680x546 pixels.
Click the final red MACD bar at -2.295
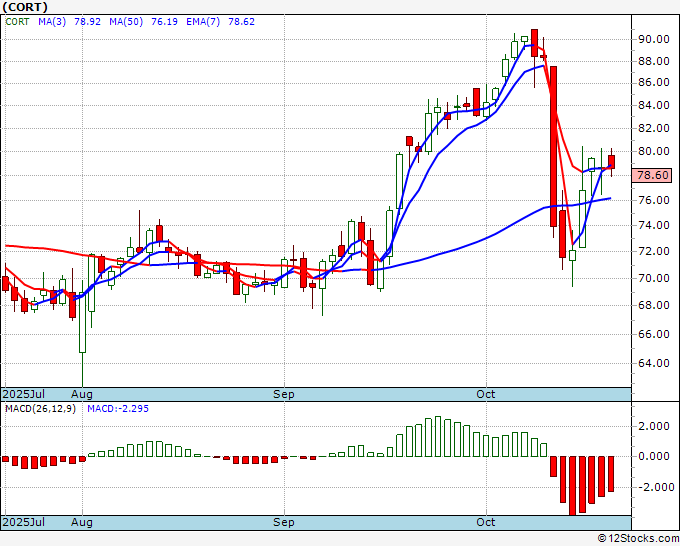(611, 474)
